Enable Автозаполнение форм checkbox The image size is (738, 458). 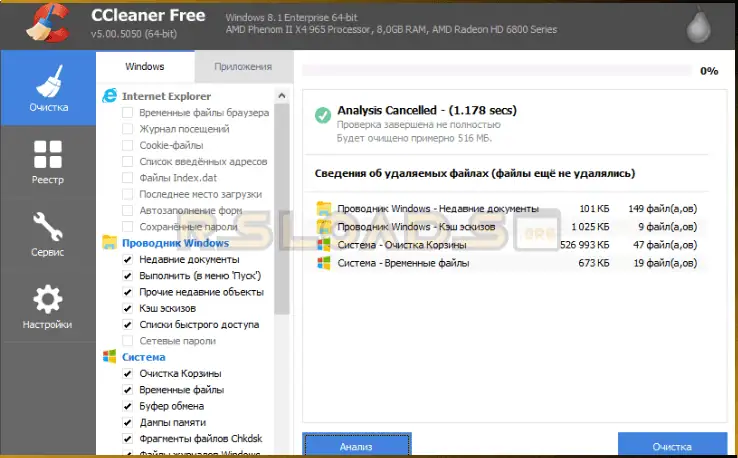127,210
